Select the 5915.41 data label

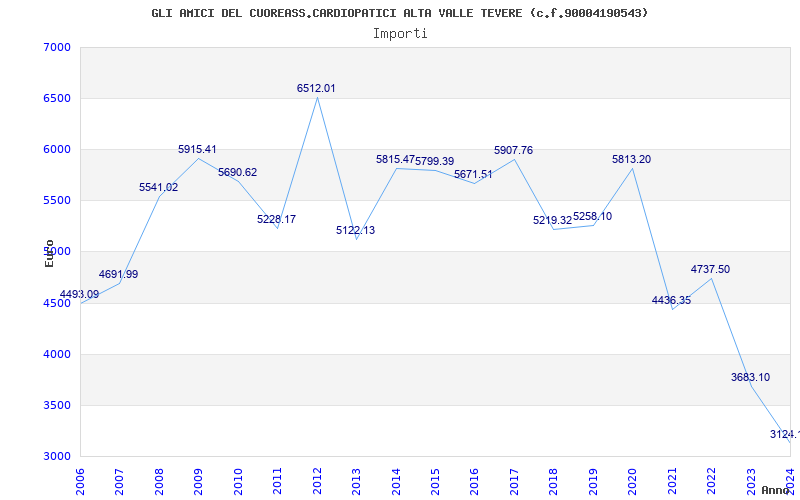click(197, 149)
